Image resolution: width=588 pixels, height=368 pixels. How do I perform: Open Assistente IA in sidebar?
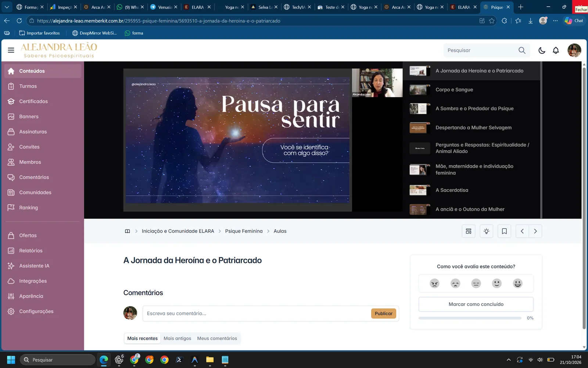click(x=43, y=266)
